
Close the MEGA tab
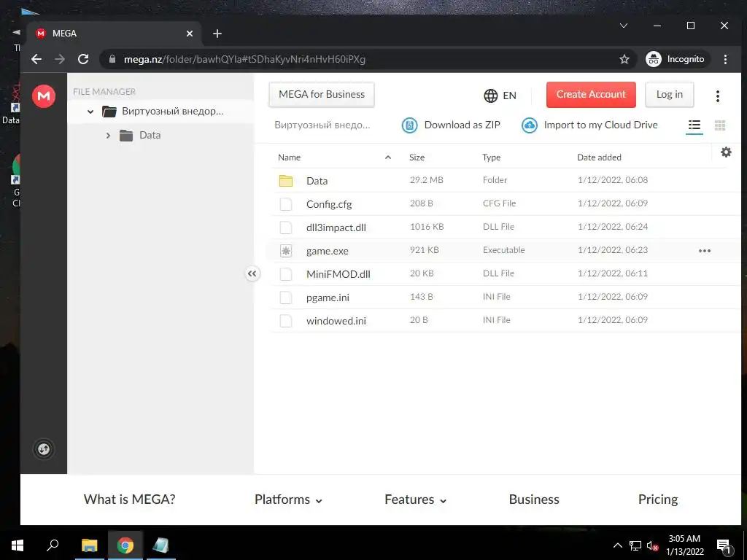190,34
